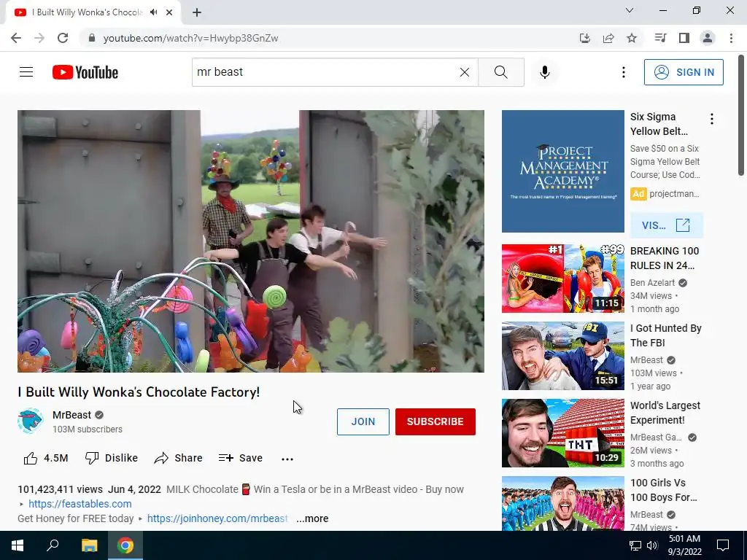Screen dimensions: 747x560
Task: Reload the page
Action: (x=63, y=38)
